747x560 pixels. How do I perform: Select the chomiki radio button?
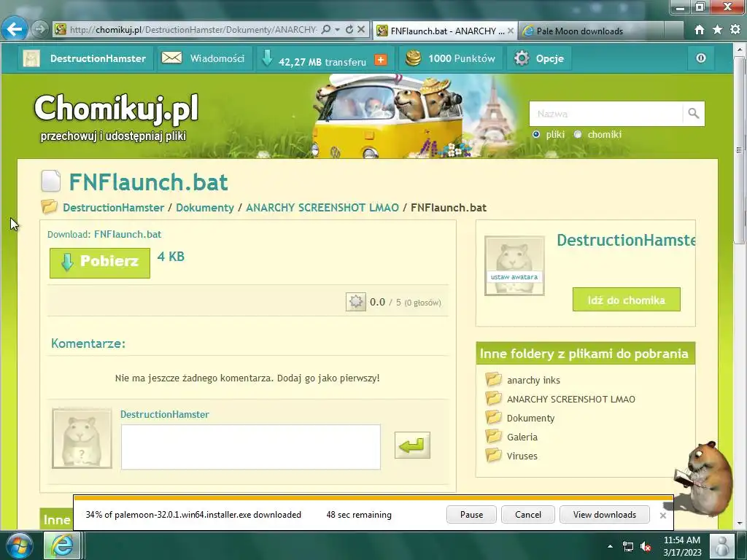[x=578, y=134]
